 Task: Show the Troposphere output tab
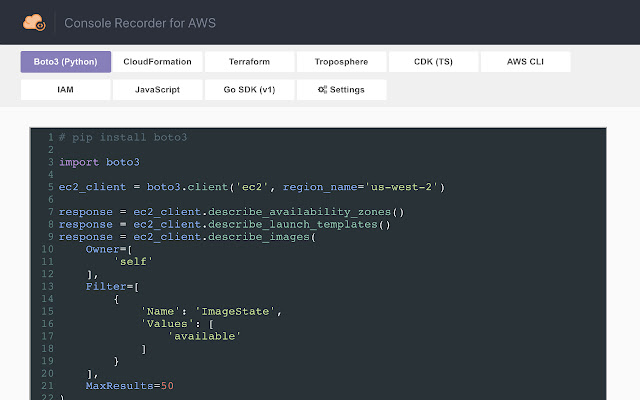341,62
